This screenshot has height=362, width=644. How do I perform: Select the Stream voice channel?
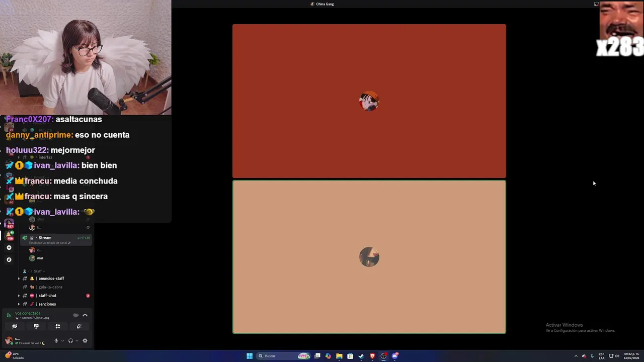56,239
